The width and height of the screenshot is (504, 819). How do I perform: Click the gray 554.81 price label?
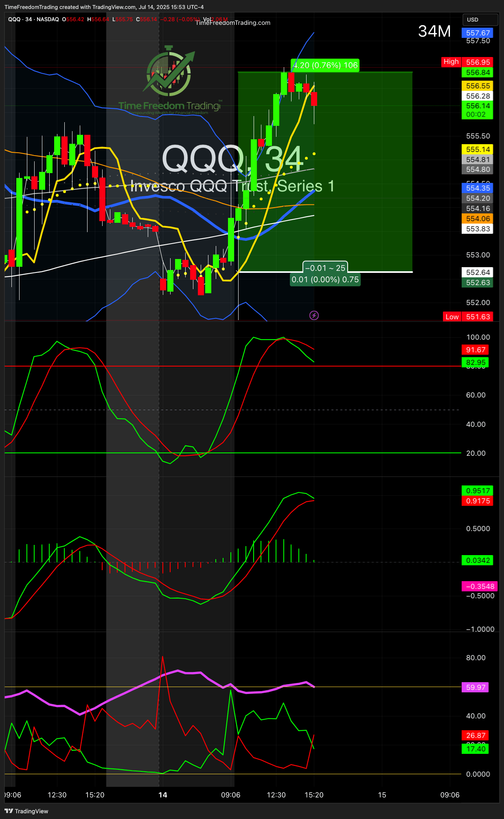click(478, 160)
